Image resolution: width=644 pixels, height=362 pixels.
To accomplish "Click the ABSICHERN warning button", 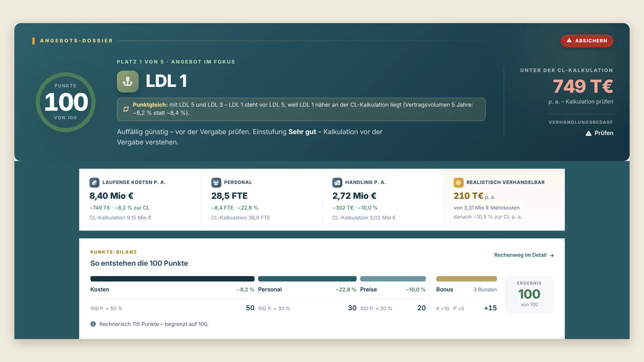I will point(587,41).
